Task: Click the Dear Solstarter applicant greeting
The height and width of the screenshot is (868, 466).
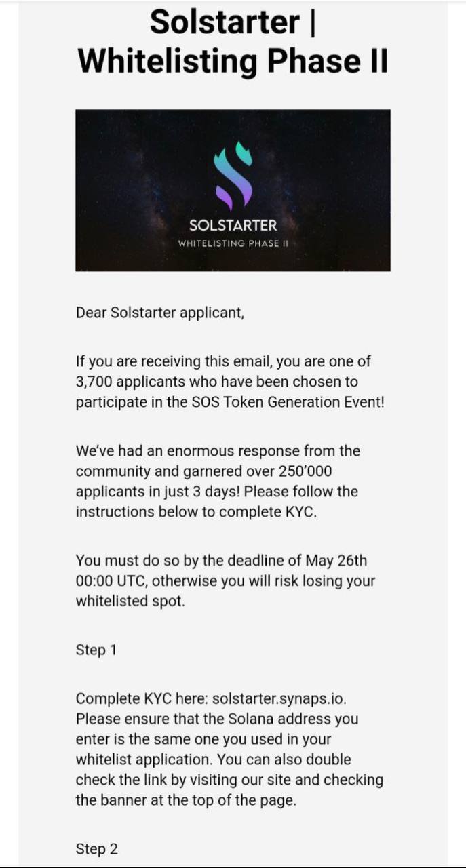Action: click(159, 313)
